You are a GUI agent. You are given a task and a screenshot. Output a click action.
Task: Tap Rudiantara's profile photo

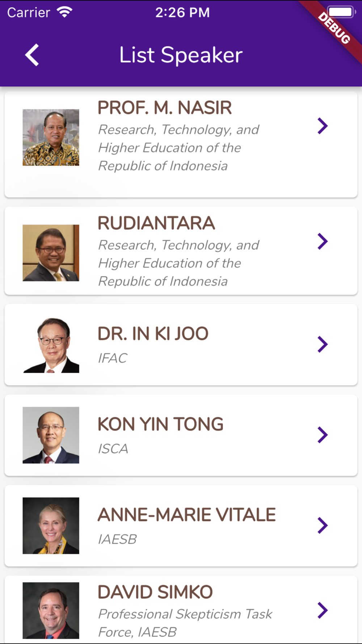(51, 253)
